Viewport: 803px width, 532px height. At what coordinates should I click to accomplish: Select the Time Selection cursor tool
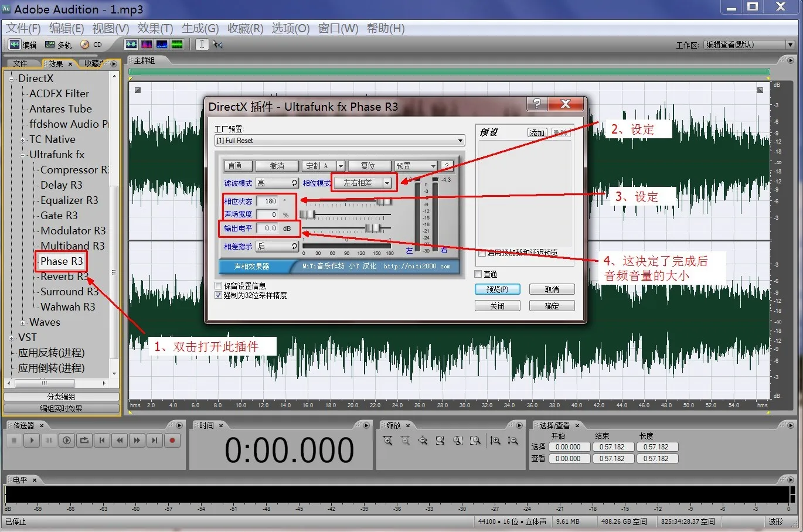click(202, 45)
